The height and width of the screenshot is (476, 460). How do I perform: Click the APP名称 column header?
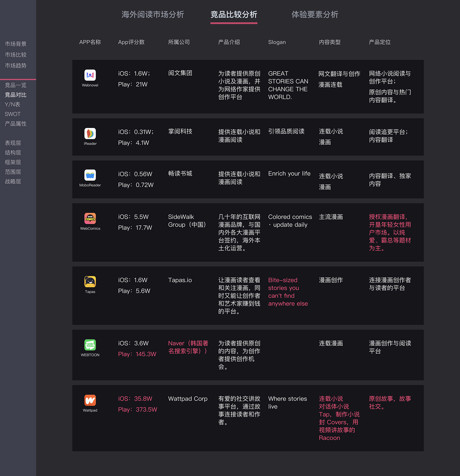(x=90, y=42)
